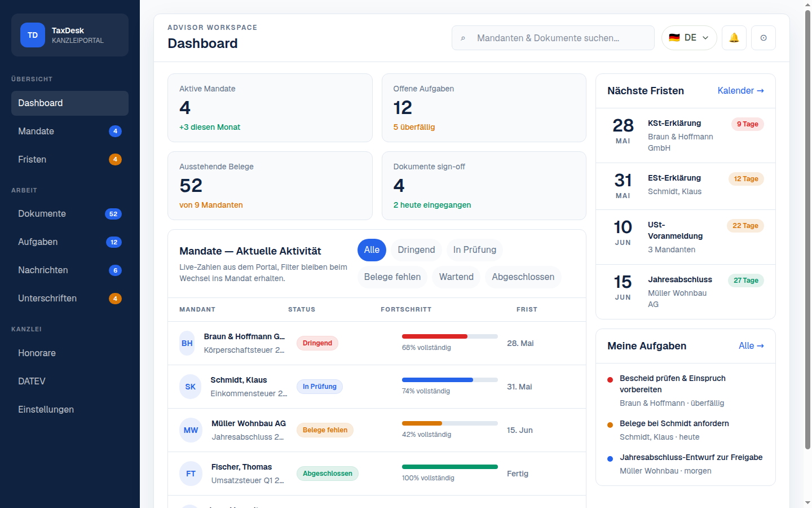Click the 9 Tage badge

coord(748,124)
